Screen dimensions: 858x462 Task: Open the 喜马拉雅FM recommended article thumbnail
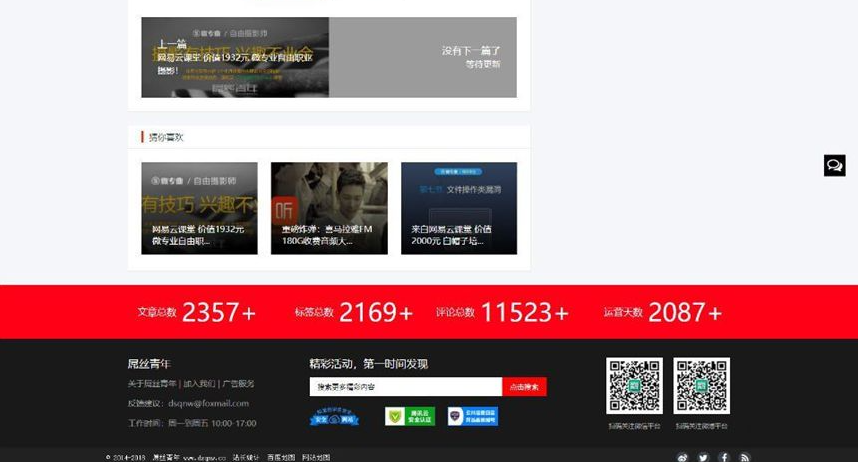pyautogui.click(x=329, y=208)
